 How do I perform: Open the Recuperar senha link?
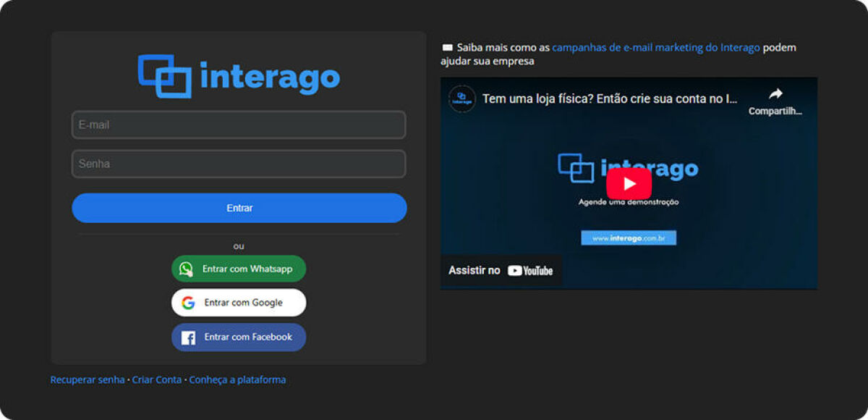pos(87,379)
